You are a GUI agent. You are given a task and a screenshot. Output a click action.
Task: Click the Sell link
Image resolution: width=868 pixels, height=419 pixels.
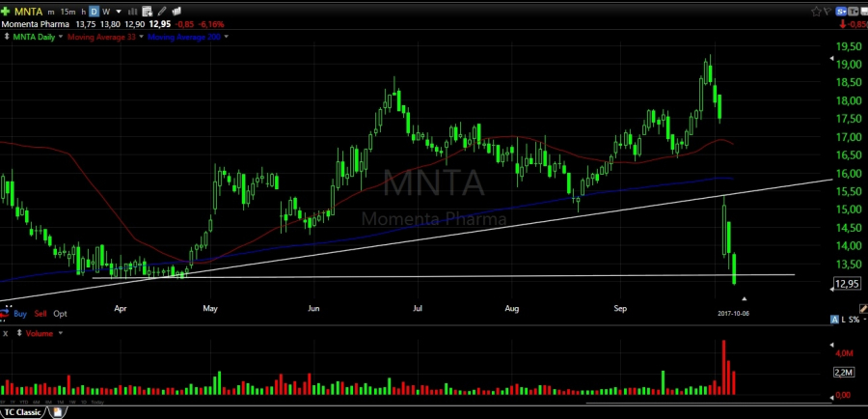tap(41, 314)
